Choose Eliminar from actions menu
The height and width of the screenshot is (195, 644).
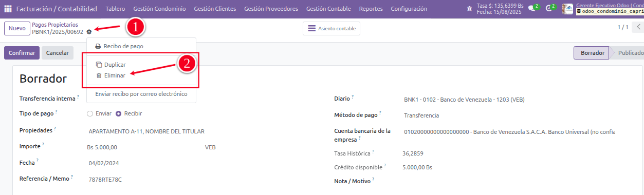141,75
